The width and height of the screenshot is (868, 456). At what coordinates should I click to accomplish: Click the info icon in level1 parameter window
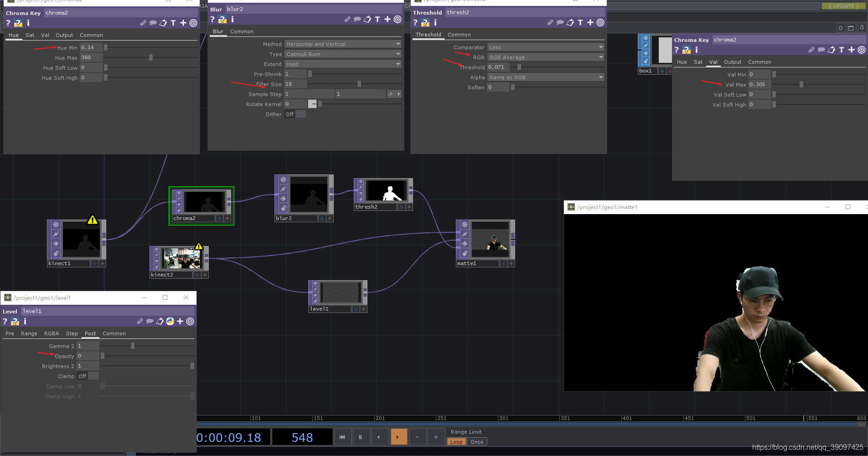coord(25,321)
